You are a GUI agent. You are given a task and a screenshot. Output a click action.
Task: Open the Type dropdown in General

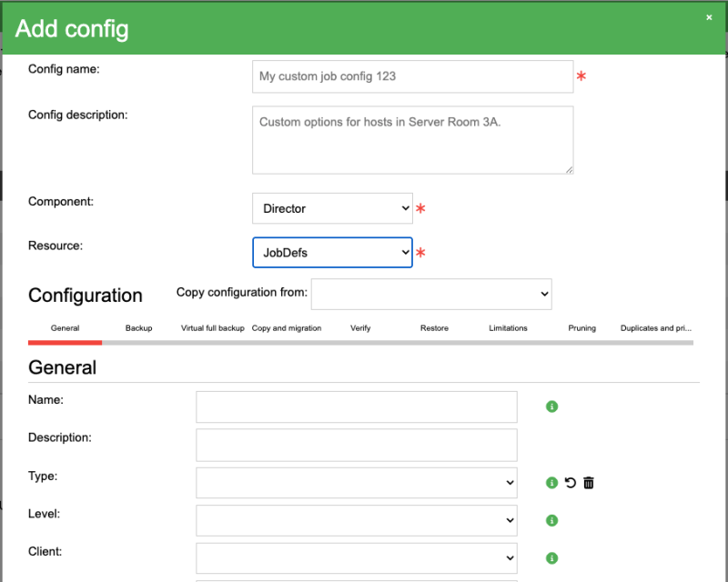(357, 483)
